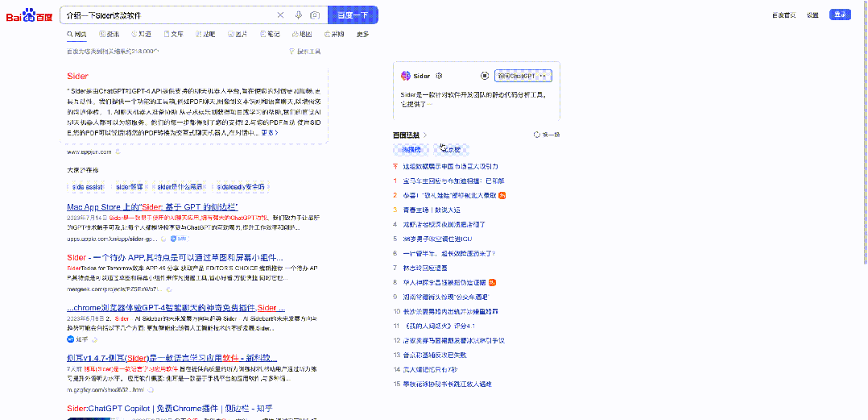This screenshot has height=420, width=868.
Task: Switch to the 文库 (Wenku) tab
Action: [x=173, y=34]
